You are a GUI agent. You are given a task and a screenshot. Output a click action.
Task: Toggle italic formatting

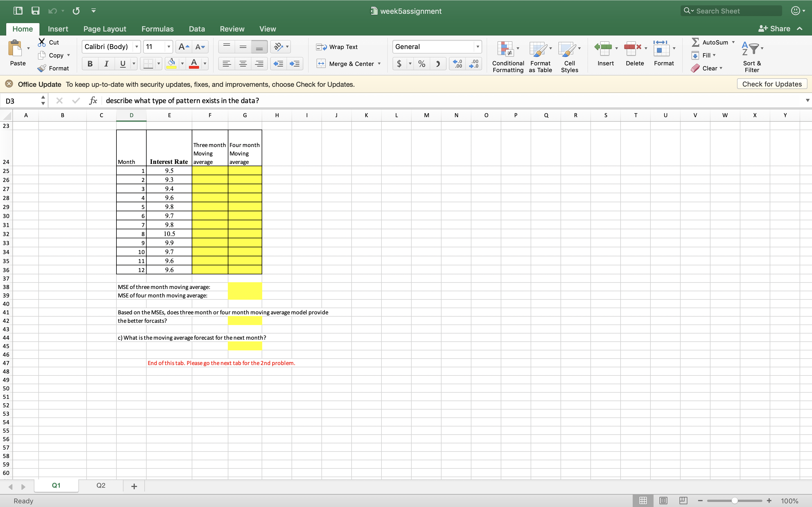tap(106, 63)
